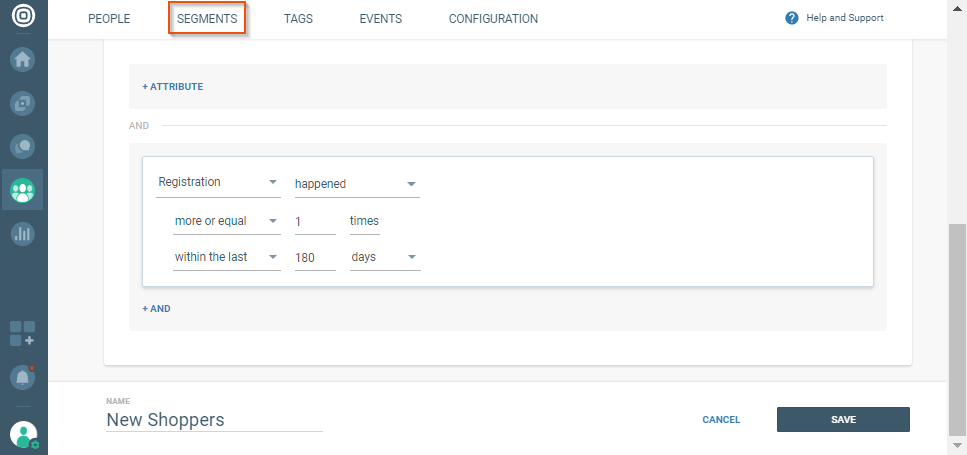This screenshot has width=967, height=455.
Task: Change the 'days' unit dropdown
Action: (384, 258)
